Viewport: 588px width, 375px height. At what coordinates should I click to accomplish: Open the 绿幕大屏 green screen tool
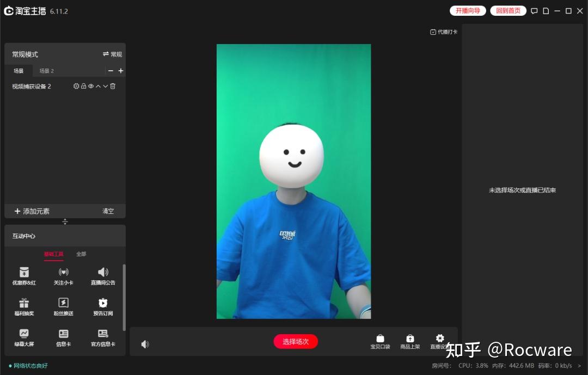(24, 337)
